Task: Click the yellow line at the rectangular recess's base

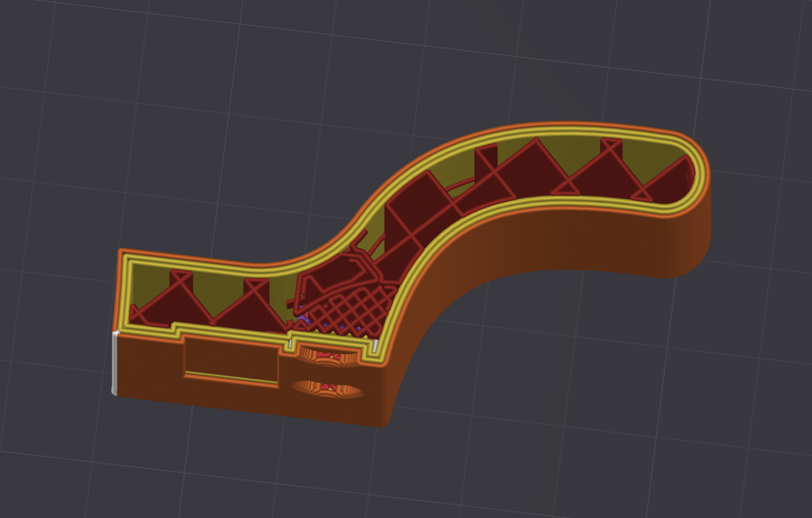Action: click(x=231, y=377)
